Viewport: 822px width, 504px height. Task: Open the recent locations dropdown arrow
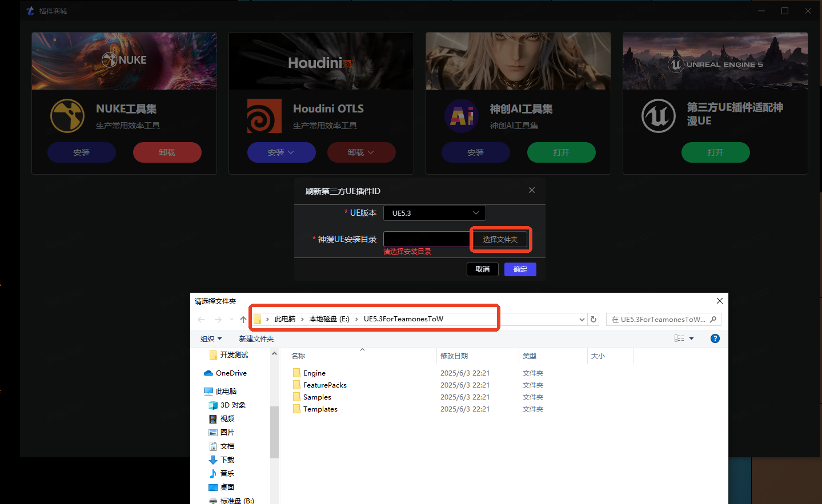[231, 320]
